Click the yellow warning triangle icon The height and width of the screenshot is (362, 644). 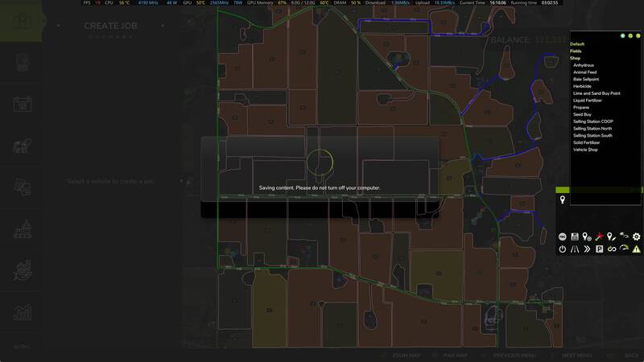click(636, 249)
